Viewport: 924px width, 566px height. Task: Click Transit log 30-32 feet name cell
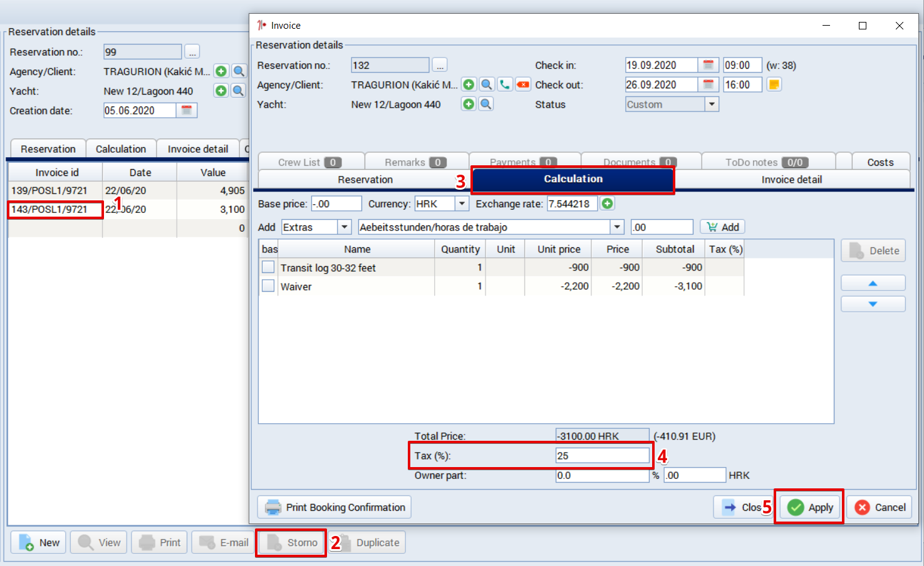pyautogui.click(x=356, y=267)
